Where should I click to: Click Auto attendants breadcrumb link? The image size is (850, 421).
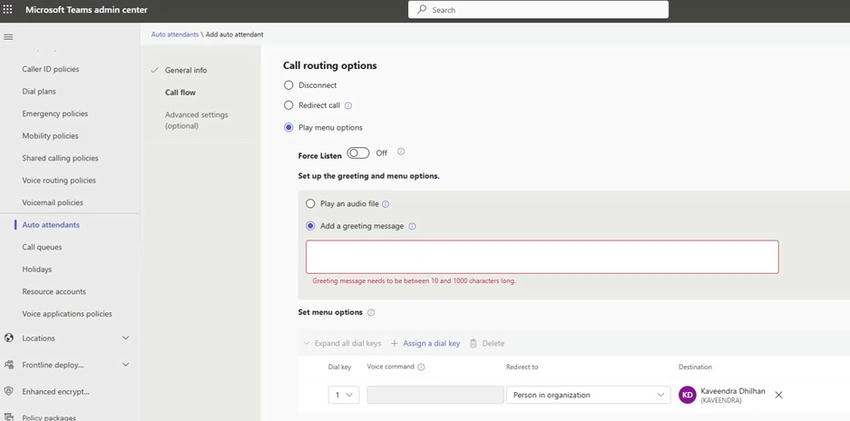click(175, 34)
